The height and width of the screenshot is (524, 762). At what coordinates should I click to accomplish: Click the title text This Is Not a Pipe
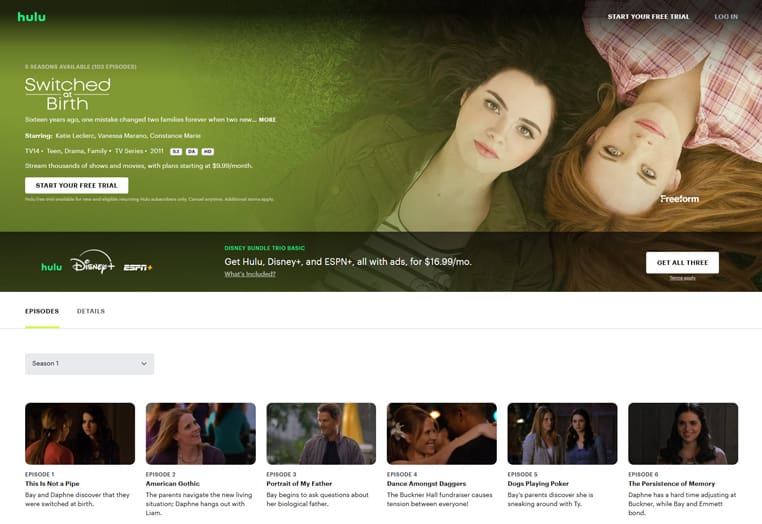tap(52, 484)
